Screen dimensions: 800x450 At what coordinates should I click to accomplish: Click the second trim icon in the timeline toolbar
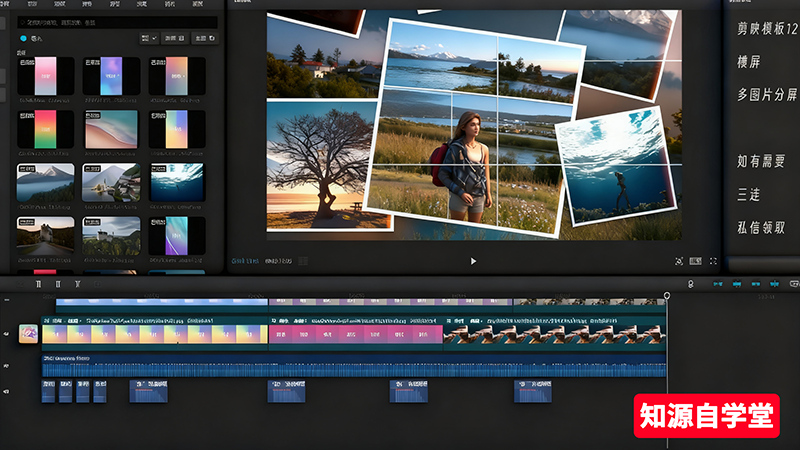58,284
